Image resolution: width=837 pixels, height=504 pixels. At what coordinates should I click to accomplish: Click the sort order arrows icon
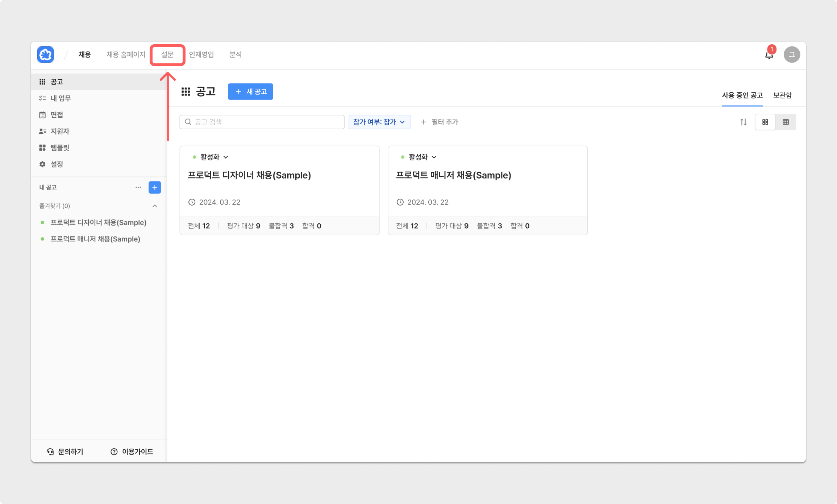tap(743, 122)
